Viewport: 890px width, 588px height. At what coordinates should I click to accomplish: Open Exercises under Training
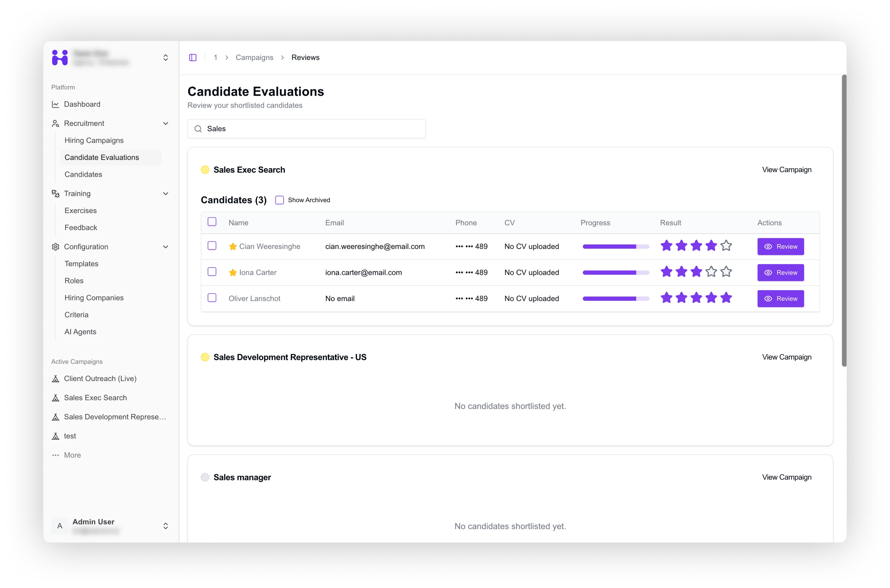pyautogui.click(x=81, y=211)
